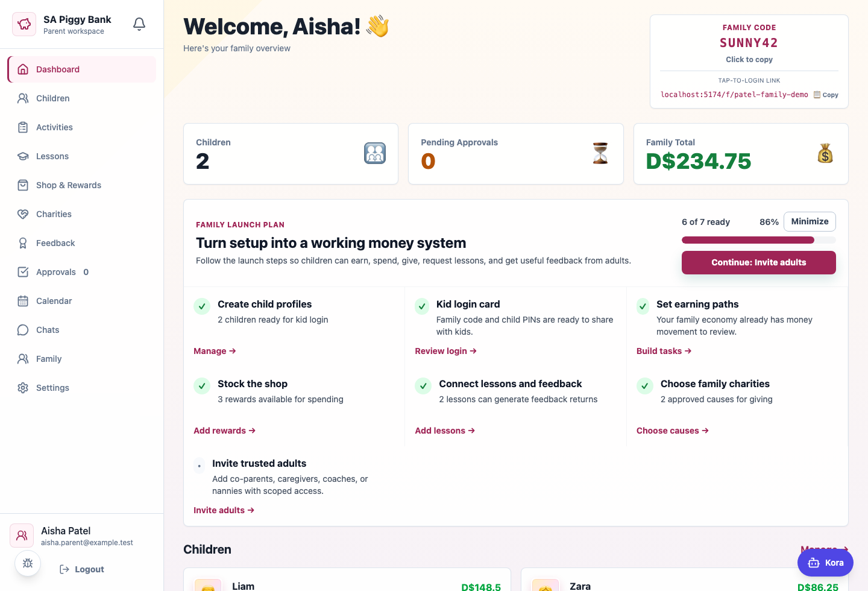Click the Kid login card checkmark
Image resolution: width=868 pixels, height=591 pixels.
[422, 306]
